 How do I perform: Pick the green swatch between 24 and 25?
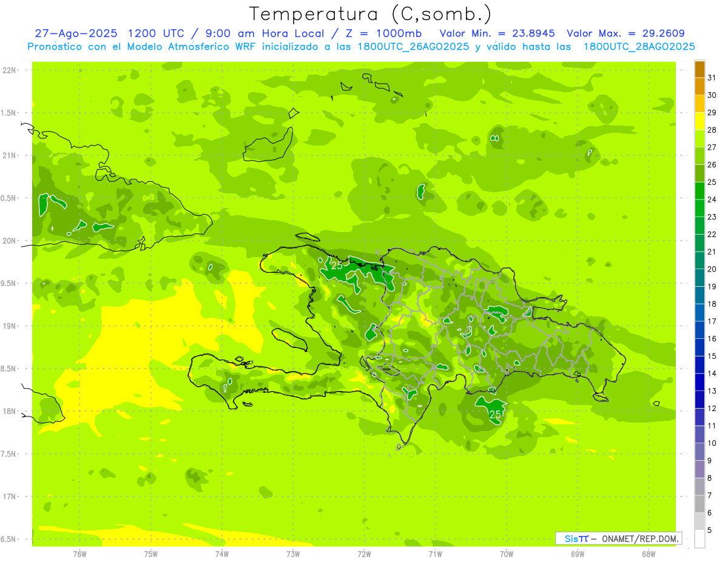coord(699,191)
